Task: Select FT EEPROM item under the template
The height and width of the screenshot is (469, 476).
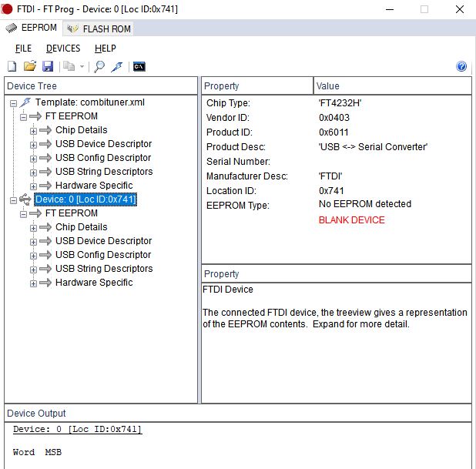Action: tap(72, 116)
